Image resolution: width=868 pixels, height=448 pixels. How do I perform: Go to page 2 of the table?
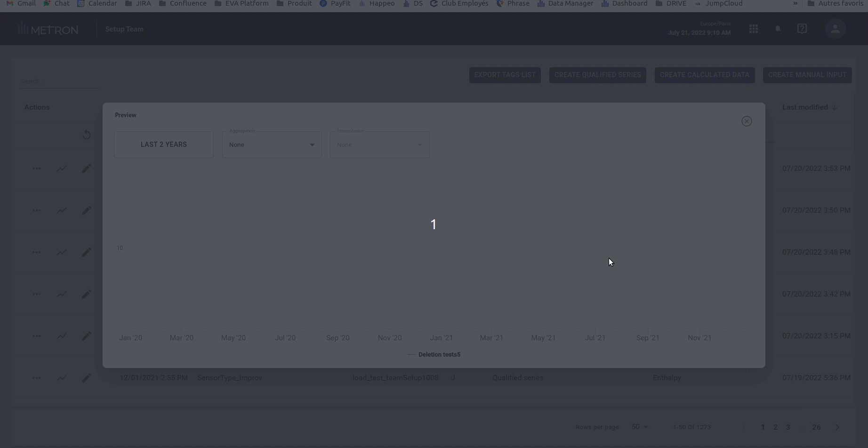(x=775, y=427)
